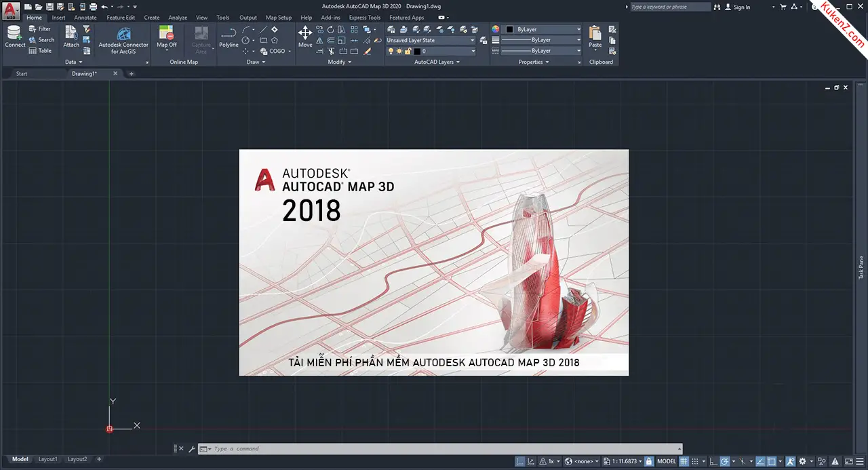
Task: Open the Task Pane side panel
Action: (x=862, y=267)
